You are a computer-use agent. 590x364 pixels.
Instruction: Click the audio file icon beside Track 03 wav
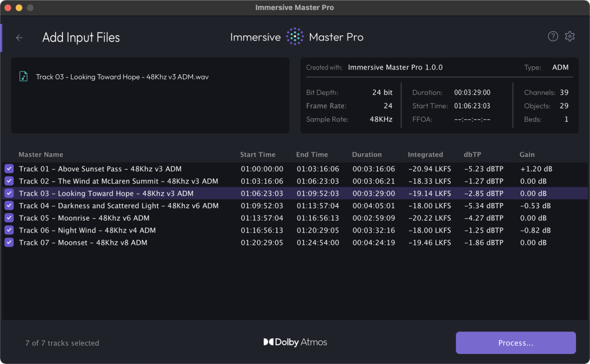pyautogui.click(x=24, y=77)
